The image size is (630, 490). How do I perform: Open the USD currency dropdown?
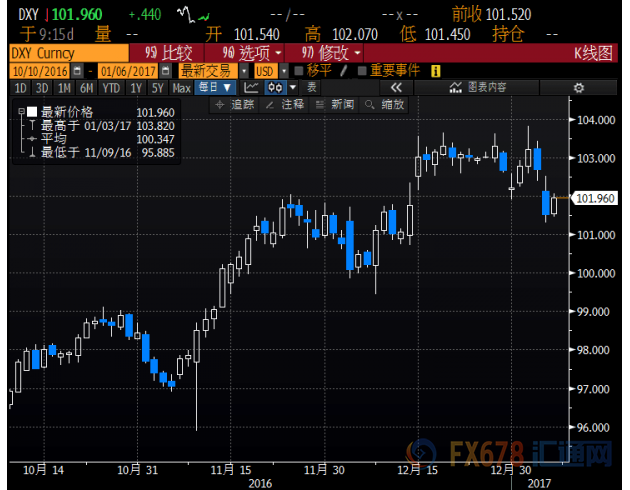(x=267, y=72)
